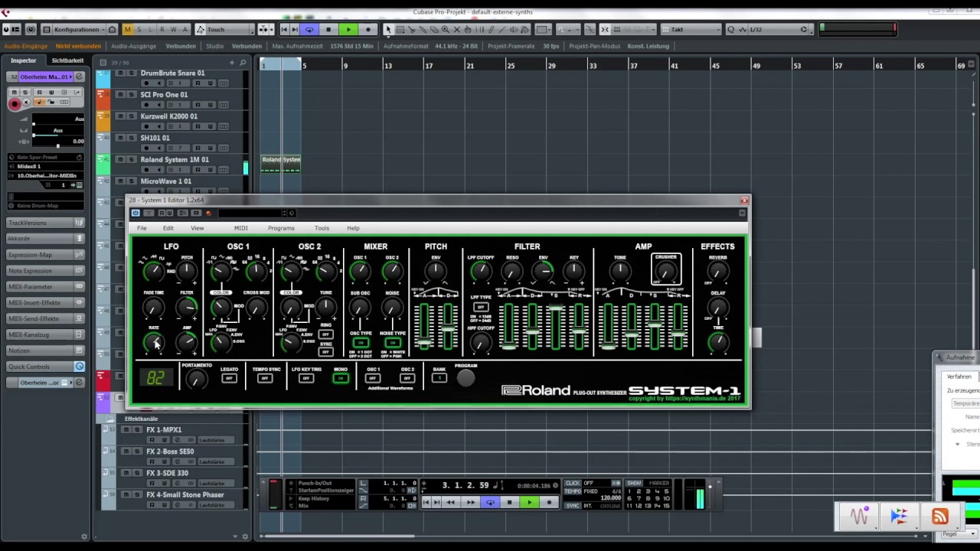Image resolution: width=980 pixels, height=551 pixels.
Task: Toggle the LPF TYPE switch
Action: point(481,307)
